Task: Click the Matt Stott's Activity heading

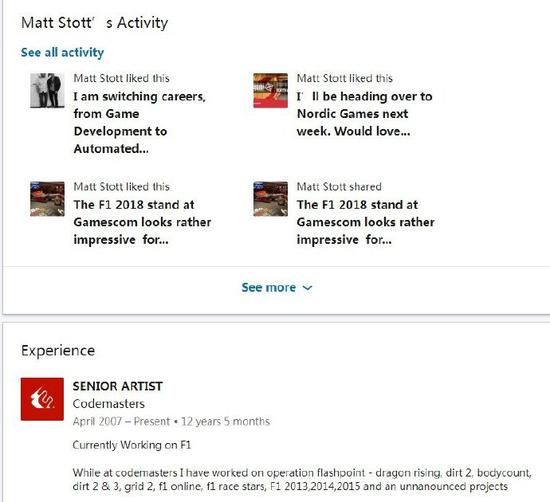Action: click(95, 23)
